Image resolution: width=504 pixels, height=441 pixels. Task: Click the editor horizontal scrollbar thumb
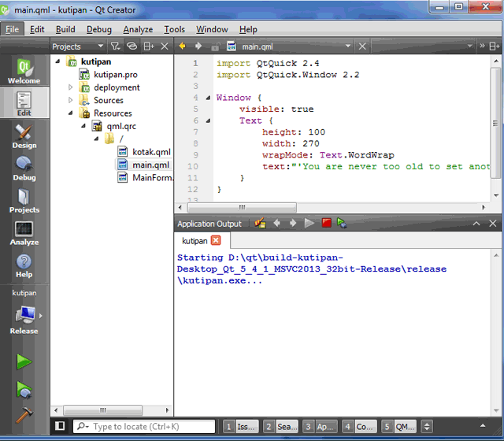(x=242, y=207)
